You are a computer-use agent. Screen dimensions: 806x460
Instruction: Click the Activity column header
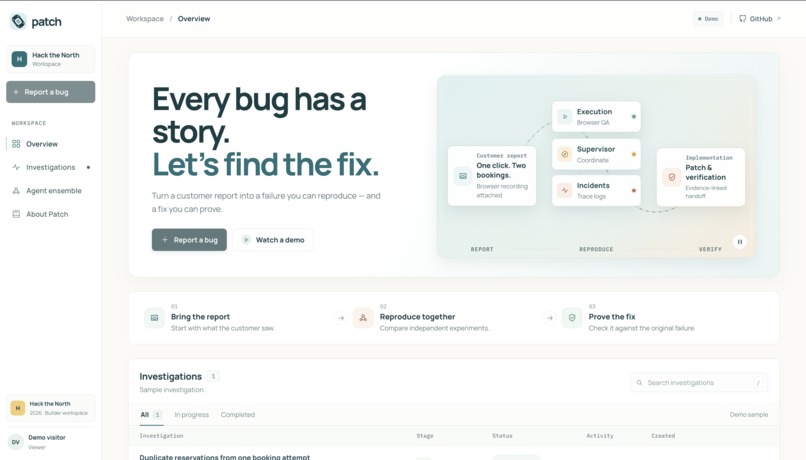(600, 436)
